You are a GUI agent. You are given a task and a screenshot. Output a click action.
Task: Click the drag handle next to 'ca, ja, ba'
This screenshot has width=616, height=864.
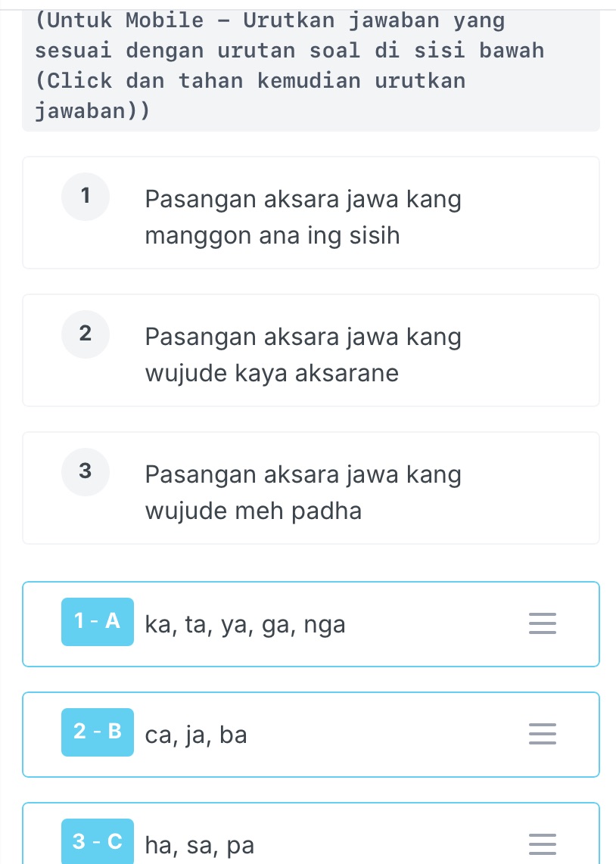[x=542, y=733]
